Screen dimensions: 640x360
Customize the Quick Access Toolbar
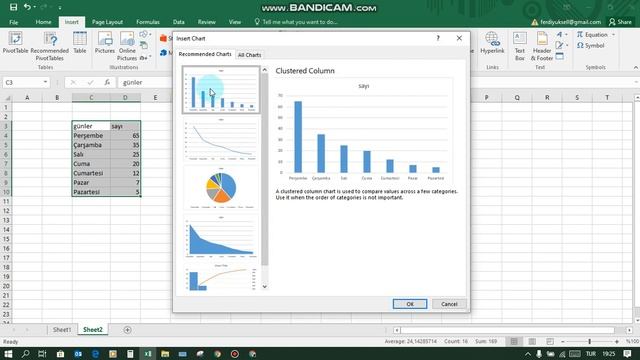(60, 7)
